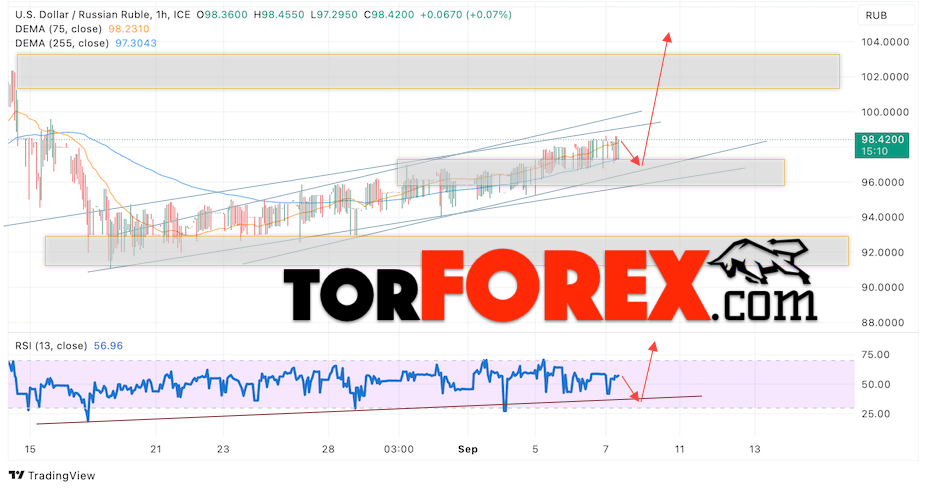Click the change value +0.0670 (+0.07%)
Screen dimensions: 927x490
(x=466, y=14)
